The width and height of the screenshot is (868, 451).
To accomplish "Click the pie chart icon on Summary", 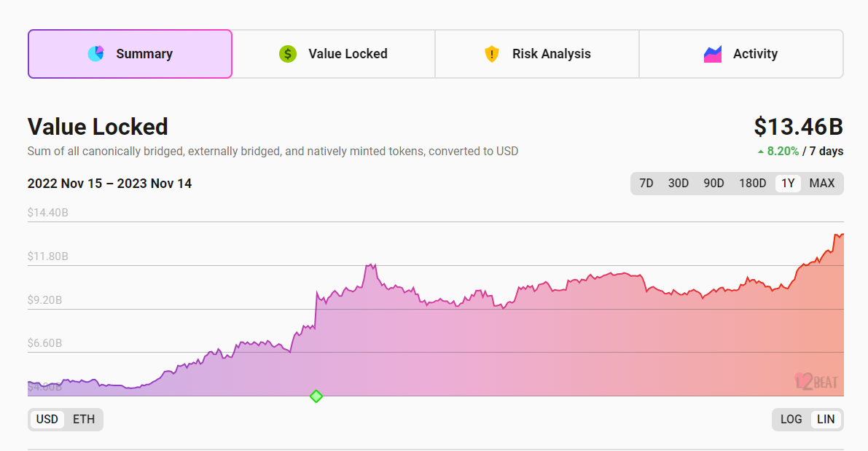I will [95, 54].
